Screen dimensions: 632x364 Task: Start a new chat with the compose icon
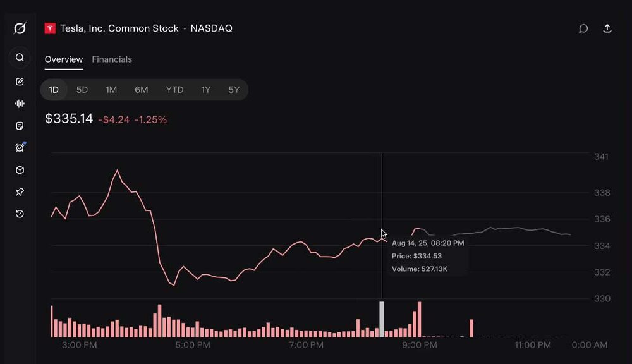(20, 82)
